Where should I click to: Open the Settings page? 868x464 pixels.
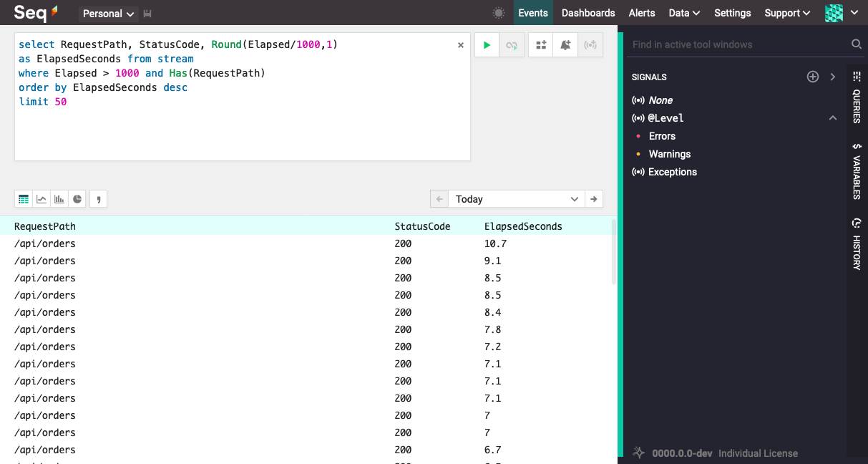[x=733, y=13]
